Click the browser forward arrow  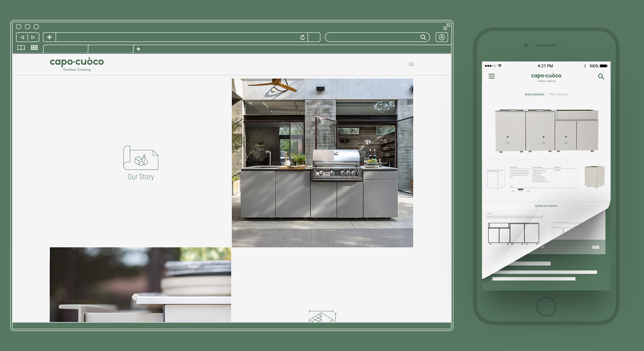(x=33, y=37)
